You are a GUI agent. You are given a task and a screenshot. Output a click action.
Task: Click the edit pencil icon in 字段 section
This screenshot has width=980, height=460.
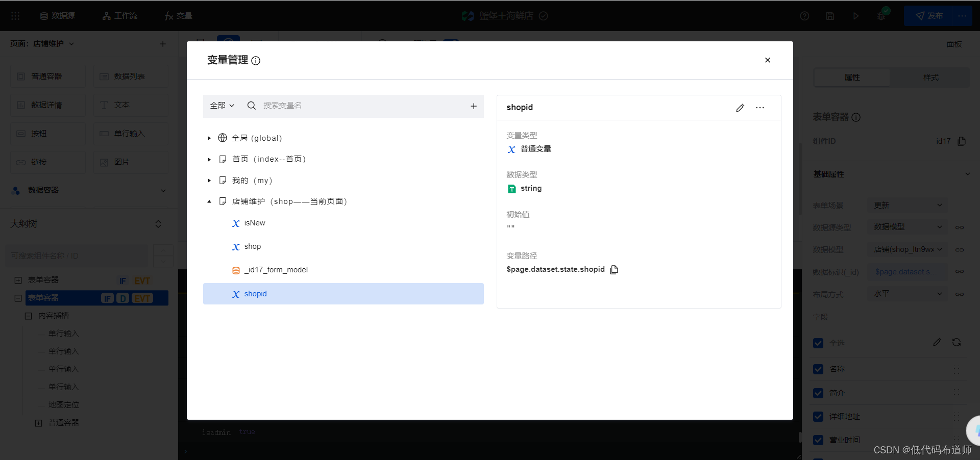point(937,342)
